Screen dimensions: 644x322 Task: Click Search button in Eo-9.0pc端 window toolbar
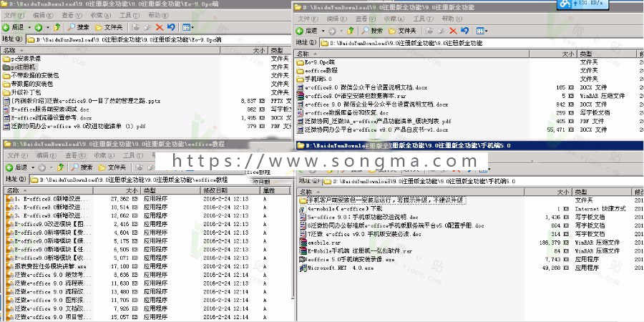tap(78, 27)
